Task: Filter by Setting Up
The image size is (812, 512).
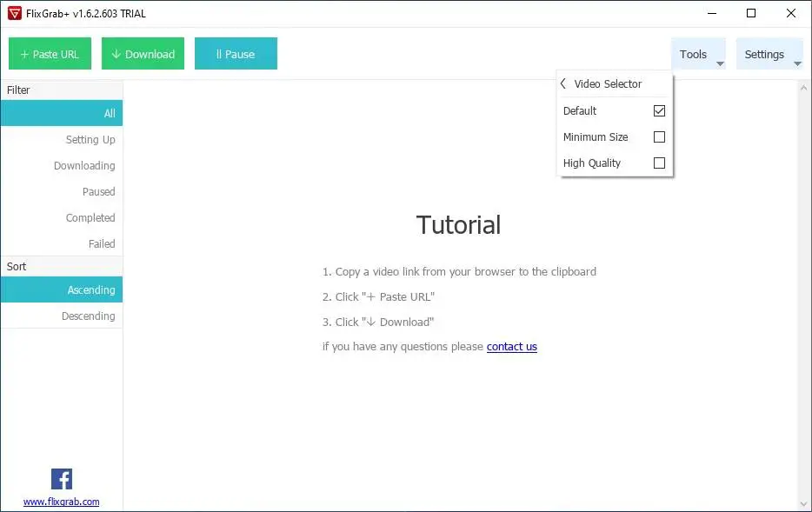Action: click(62, 140)
